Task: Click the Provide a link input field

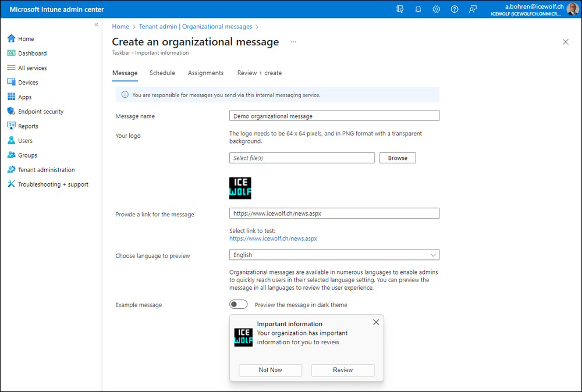Action: tap(334, 213)
